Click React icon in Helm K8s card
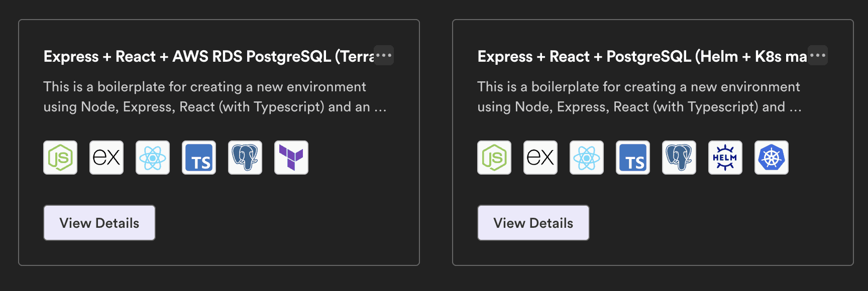 pyautogui.click(x=587, y=158)
